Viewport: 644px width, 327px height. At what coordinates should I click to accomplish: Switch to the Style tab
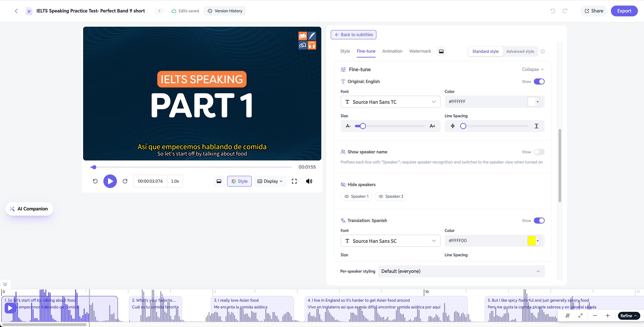[x=345, y=51]
